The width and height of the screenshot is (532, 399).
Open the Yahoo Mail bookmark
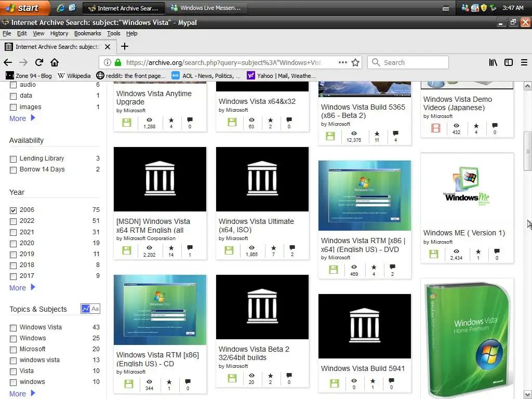281,76
